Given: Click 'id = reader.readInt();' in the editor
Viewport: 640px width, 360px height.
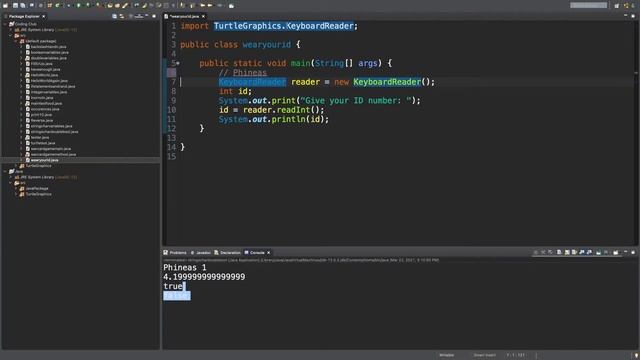Looking at the screenshot, I should coord(271,110).
